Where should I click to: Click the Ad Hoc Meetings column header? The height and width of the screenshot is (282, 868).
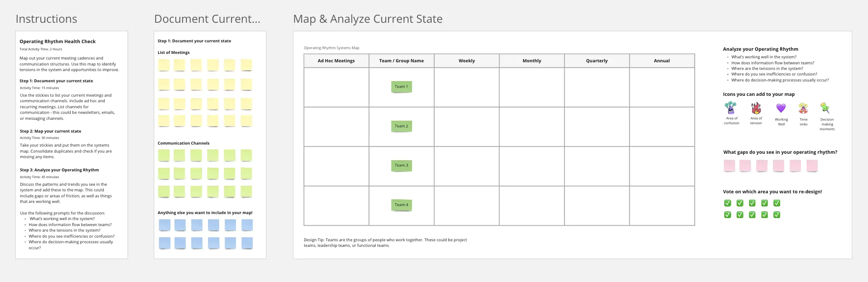point(336,61)
